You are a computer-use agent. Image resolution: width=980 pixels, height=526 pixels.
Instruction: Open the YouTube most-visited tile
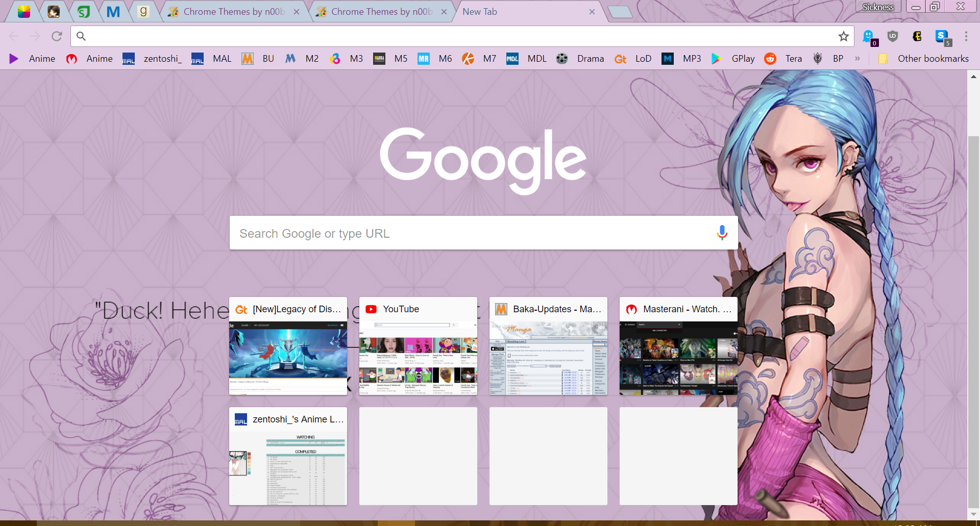point(418,346)
